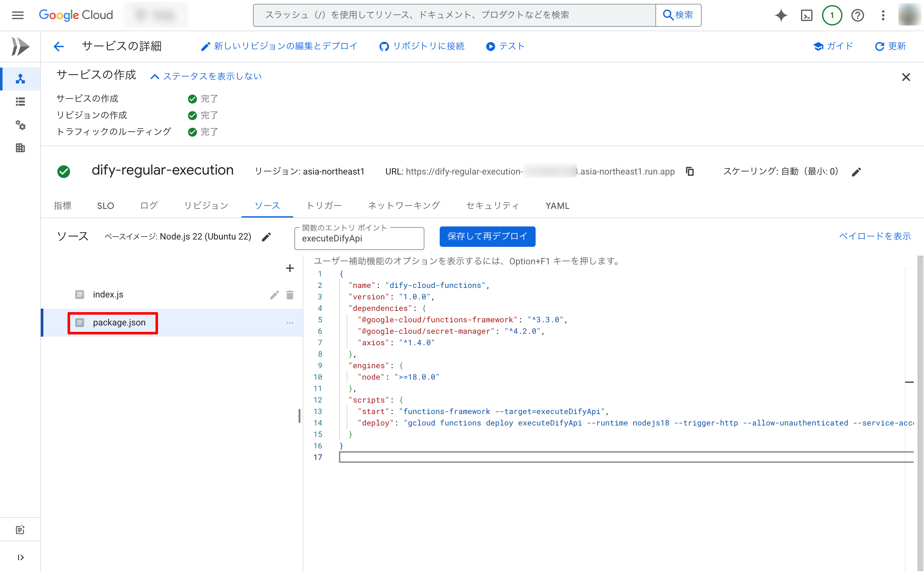The image size is (924, 572).
Task: Click the Gemini sparkle icon
Action: coord(781,16)
